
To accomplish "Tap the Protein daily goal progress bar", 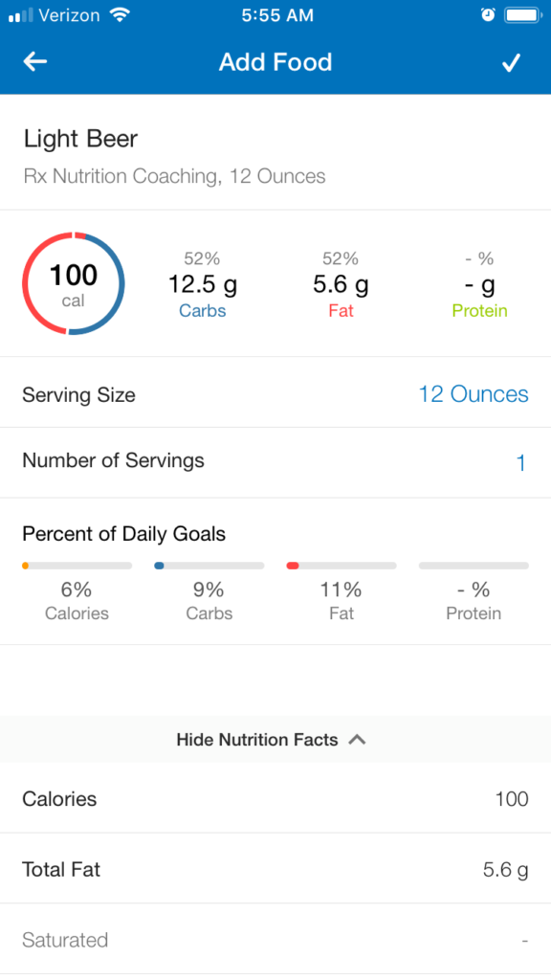I will [474, 566].
